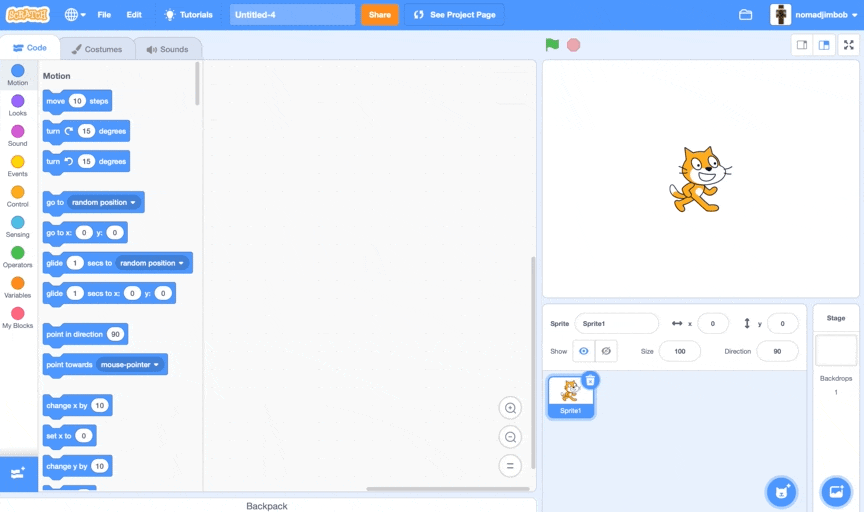
Task: Zoom out on the code workspace
Action: pos(510,437)
